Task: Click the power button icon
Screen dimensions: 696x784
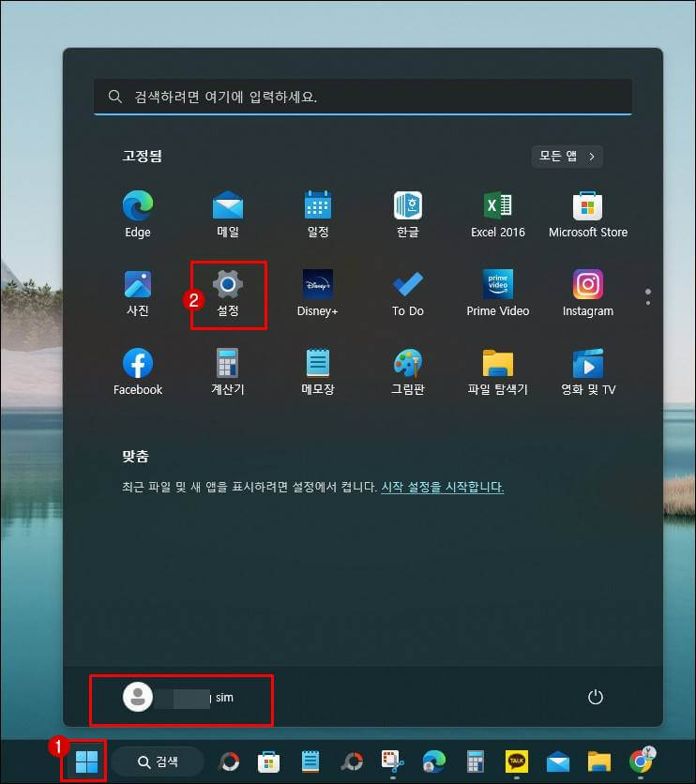Action: point(595,697)
